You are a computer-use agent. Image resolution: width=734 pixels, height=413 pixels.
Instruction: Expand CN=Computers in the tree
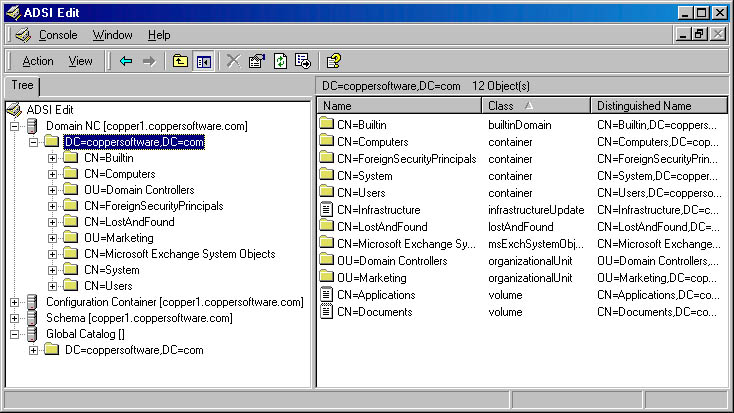[52, 174]
